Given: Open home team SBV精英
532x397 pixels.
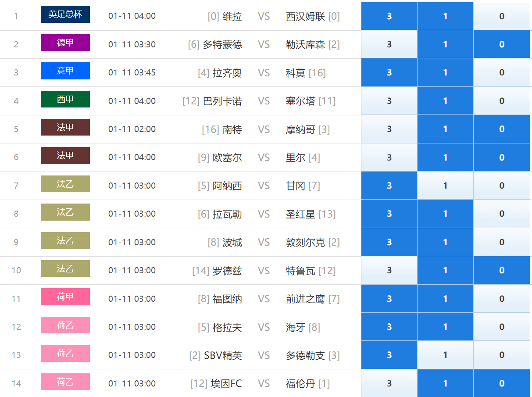Looking at the screenshot, I should (x=223, y=355).
